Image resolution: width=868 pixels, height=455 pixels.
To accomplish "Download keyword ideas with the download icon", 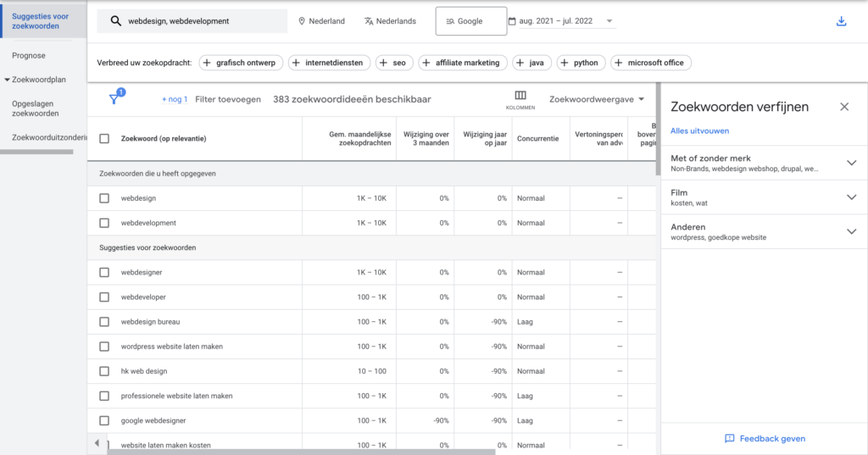I will [841, 21].
